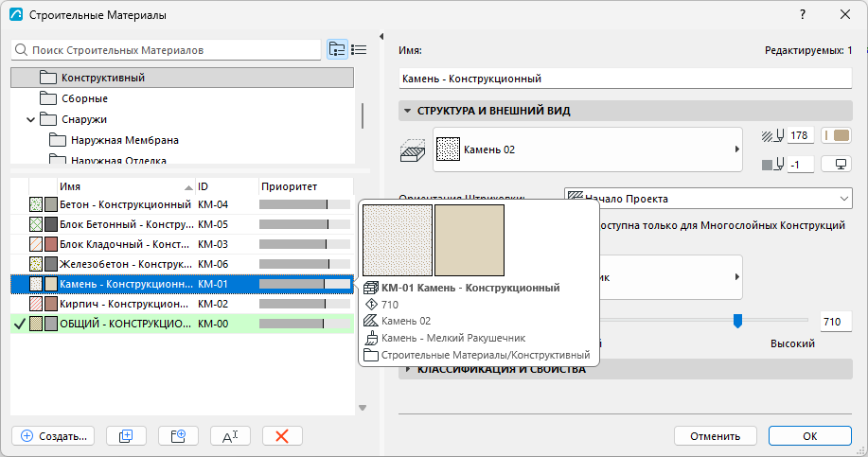
Task: Click the priority value 710 field
Action: click(x=835, y=322)
